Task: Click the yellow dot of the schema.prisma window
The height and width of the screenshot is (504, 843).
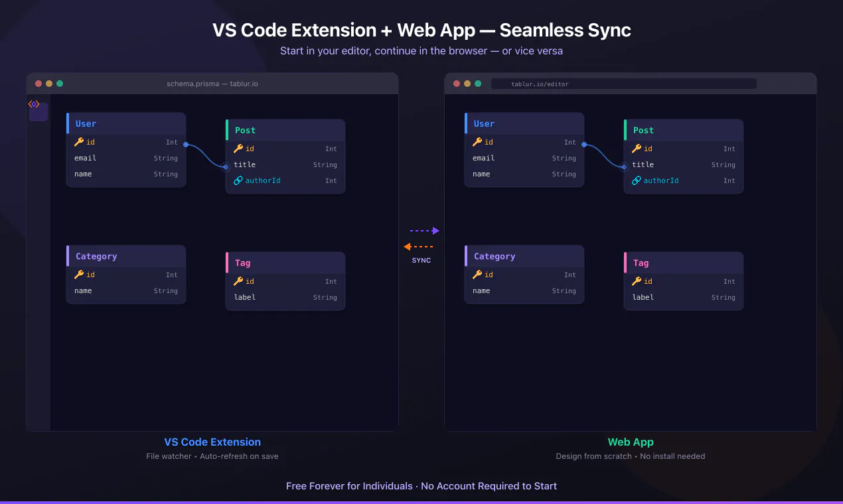Action: [x=49, y=84]
